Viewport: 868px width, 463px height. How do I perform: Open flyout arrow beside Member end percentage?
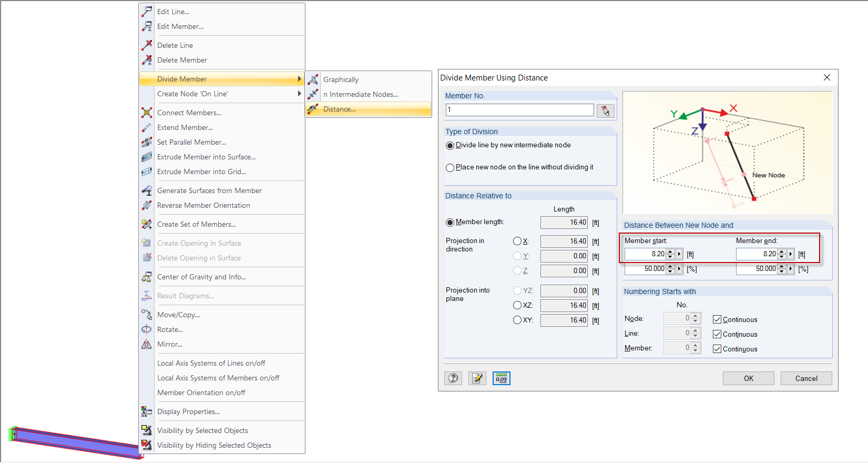[x=791, y=269]
